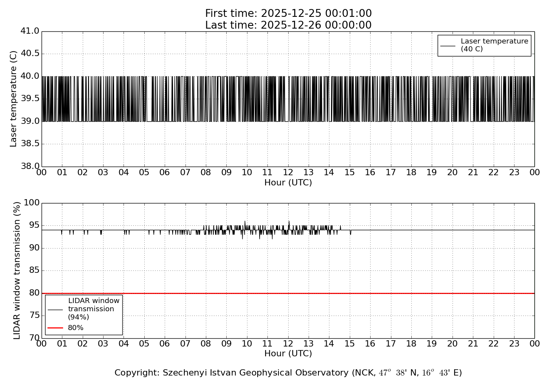
Task: Click the "LIDAR window transmission (%)" vertical axis label
Action: click(x=17, y=270)
